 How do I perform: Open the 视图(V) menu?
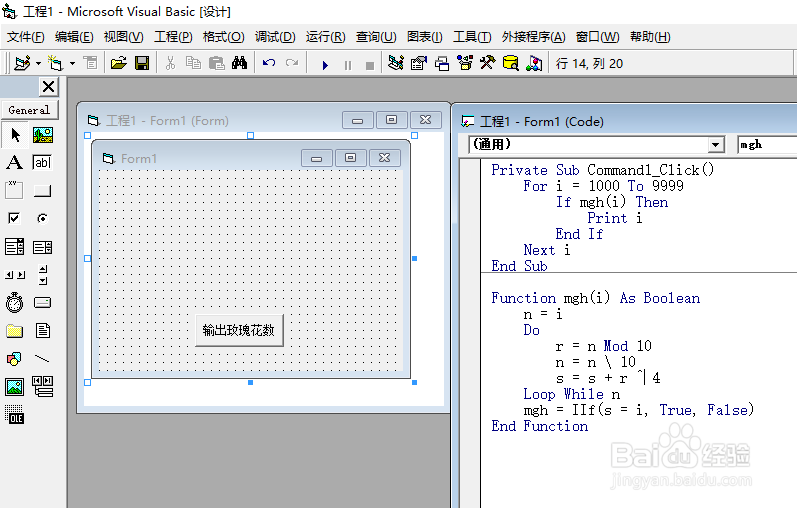coord(124,37)
